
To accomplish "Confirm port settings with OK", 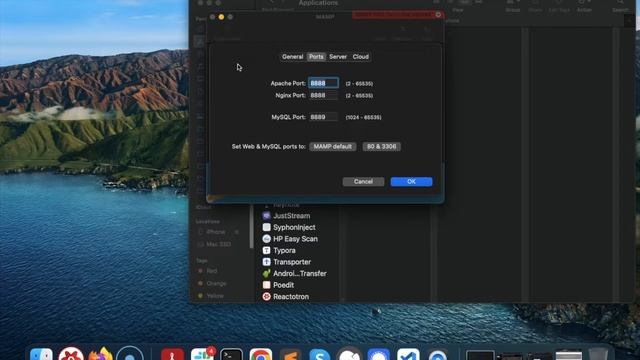I will [x=411, y=182].
